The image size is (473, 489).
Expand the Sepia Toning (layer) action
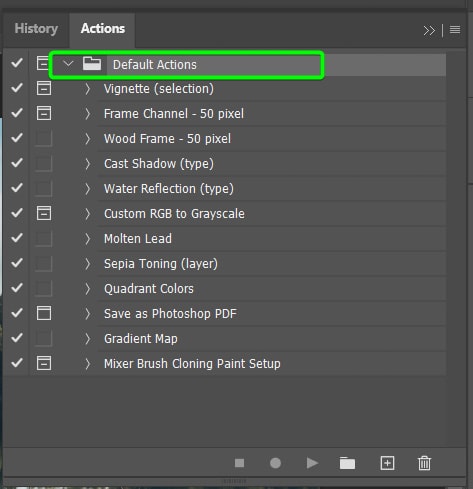tap(87, 264)
